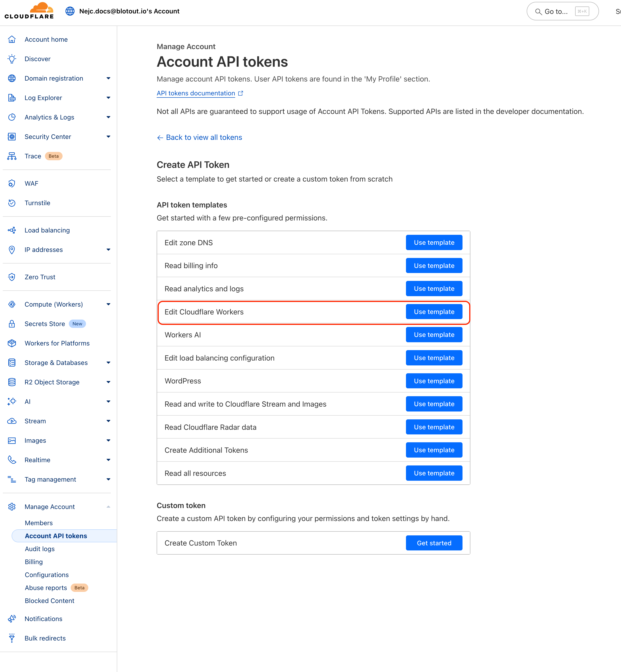This screenshot has height=672, width=621.
Task: Open the API tokens documentation link
Action: [x=196, y=93]
